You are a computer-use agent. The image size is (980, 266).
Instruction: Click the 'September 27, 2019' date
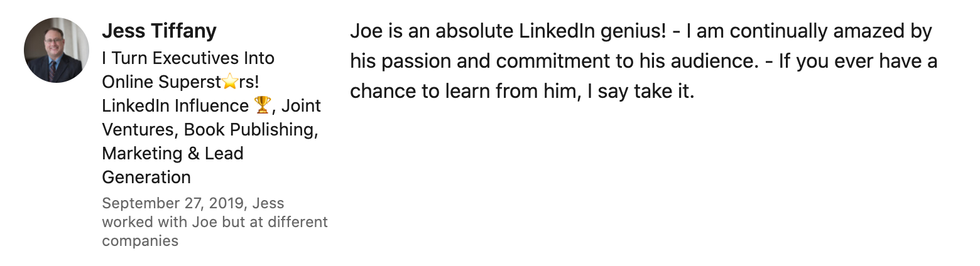click(174, 204)
